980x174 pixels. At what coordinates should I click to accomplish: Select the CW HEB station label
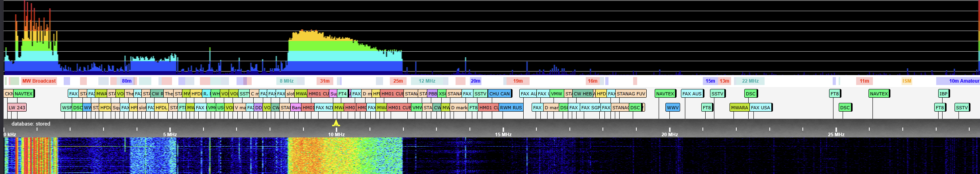click(583, 94)
